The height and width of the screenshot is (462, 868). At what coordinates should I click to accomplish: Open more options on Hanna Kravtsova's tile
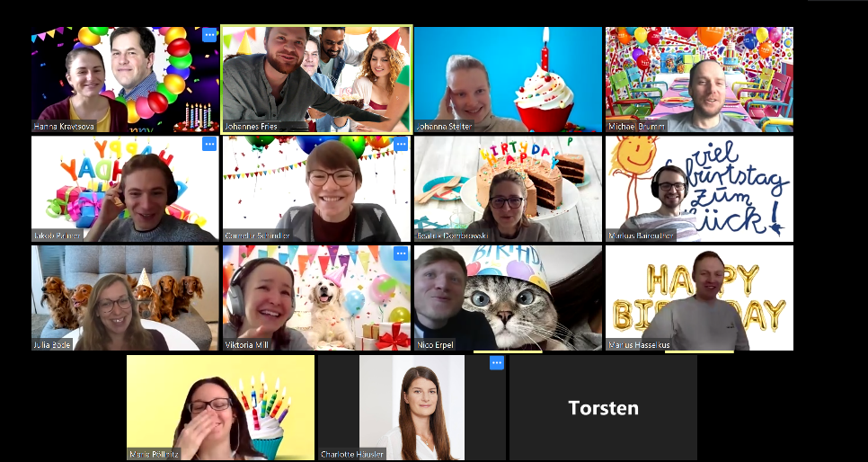[x=209, y=35]
